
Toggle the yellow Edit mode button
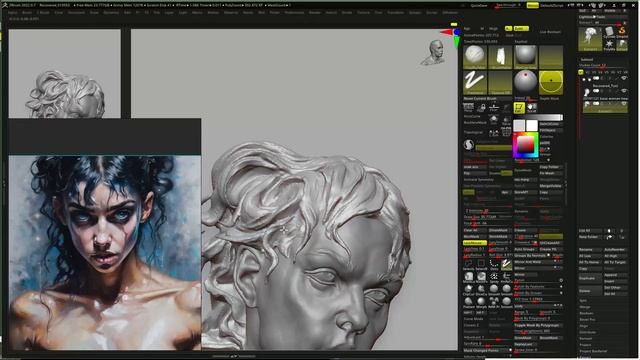pos(519,108)
